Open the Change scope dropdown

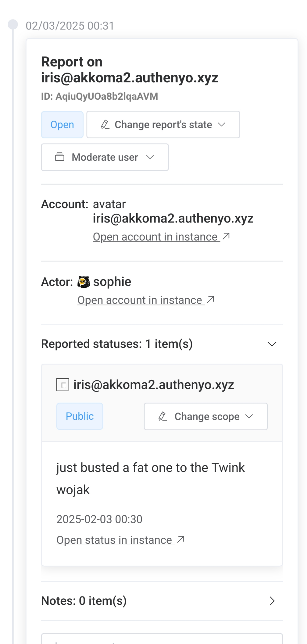click(x=206, y=416)
